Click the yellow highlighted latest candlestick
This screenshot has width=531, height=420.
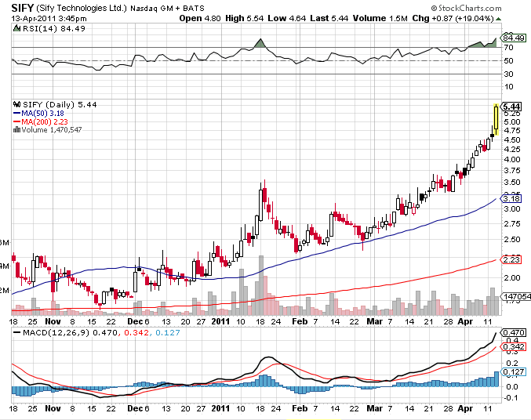[x=496, y=120]
